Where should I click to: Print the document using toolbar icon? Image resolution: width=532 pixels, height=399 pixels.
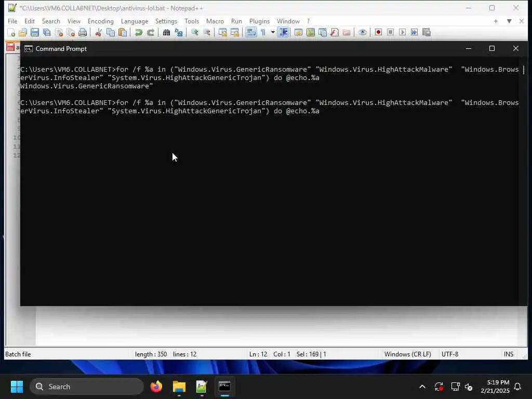[x=83, y=33]
